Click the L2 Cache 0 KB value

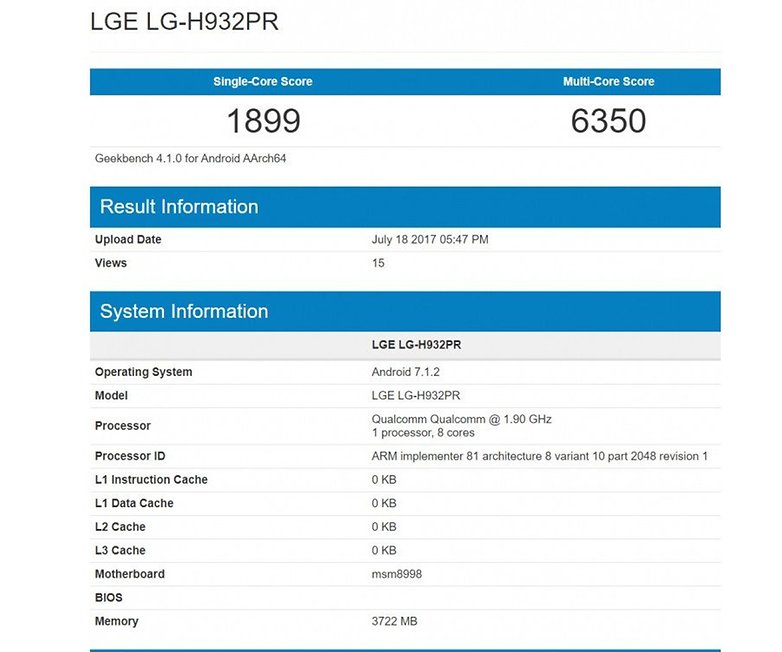[x=384, y=527]
